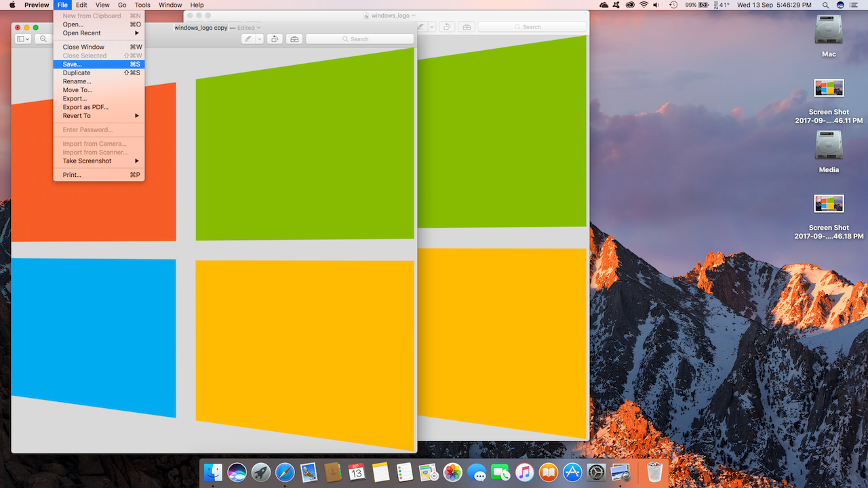Expand the Revert To submenu
This screenshot has width=868, height=488.
pyautogui.click(x=99, y=116)
